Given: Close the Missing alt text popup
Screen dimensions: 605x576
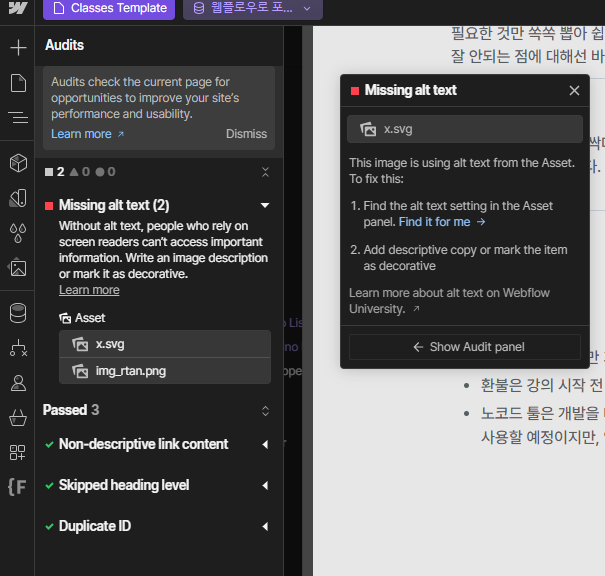Looking at the screenshot, I should click(x=574, y=90).
